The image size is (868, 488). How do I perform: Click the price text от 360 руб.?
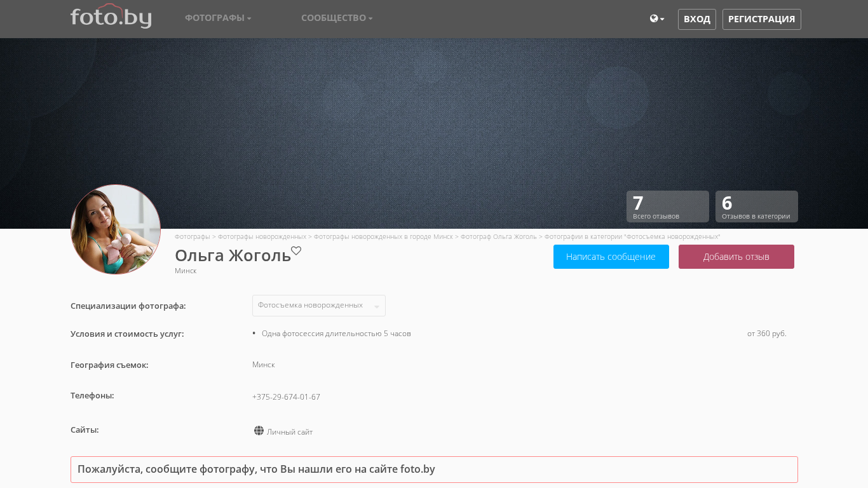click(x=767, y=334)
